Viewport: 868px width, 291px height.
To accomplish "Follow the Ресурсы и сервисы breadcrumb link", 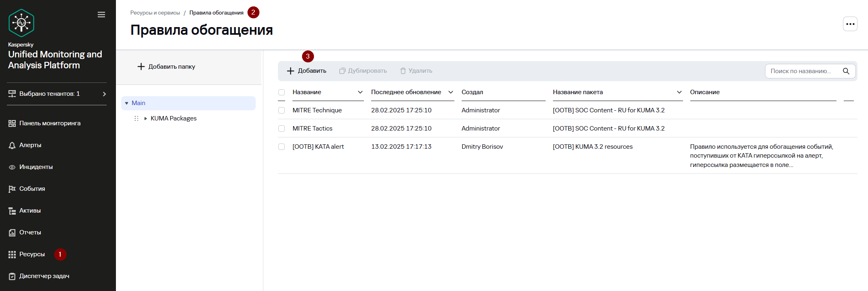I will [x=155, y=13].
